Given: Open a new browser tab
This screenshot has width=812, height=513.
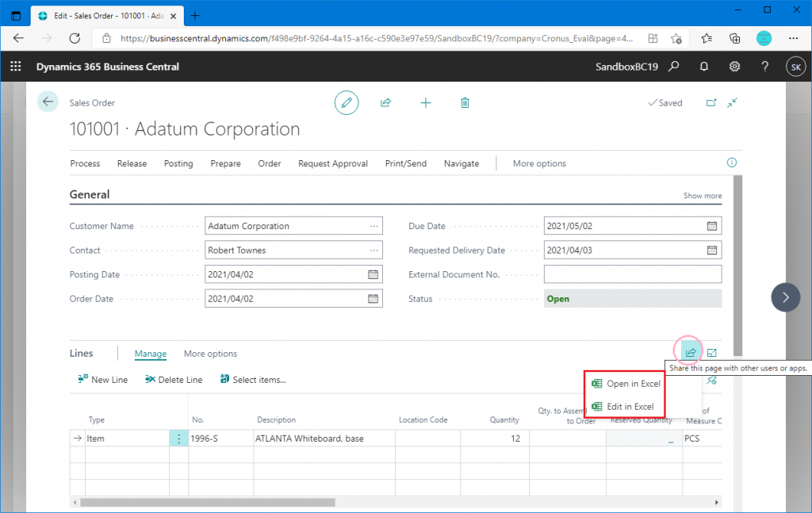Looking at the screenshot, I should 195,16.
